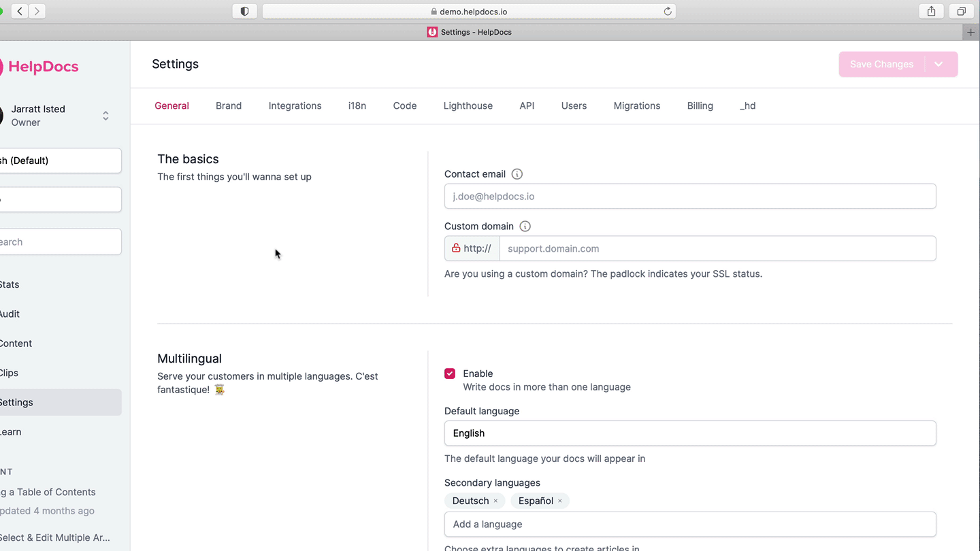Go to Content in the sidebar
Viewport: 980px width, 551px height.
click(60, 344)
